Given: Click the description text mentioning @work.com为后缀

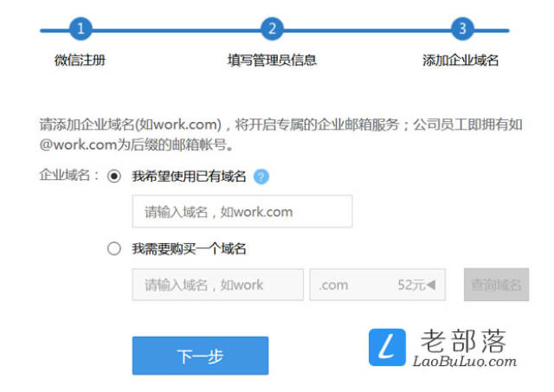Looking at the screenshot, I should click(x=280, y=134).
